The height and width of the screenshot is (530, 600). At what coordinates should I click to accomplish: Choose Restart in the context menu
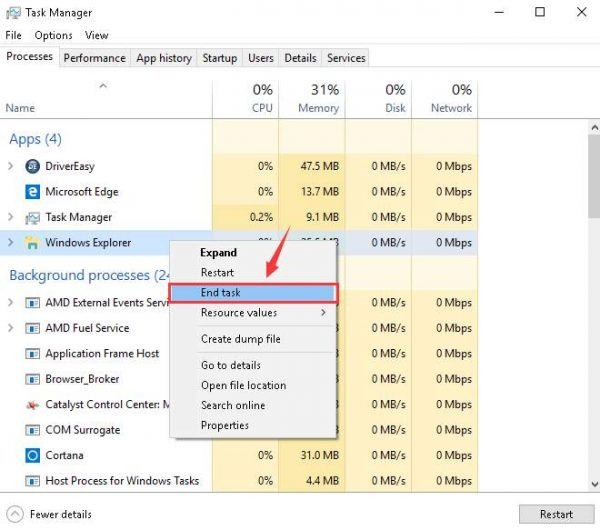click(253, 272)
